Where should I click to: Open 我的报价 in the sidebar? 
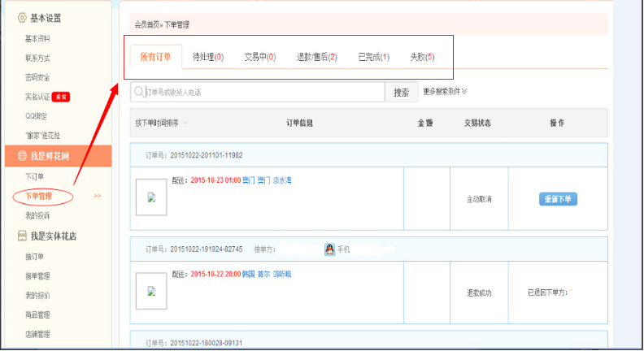[37, 295]
